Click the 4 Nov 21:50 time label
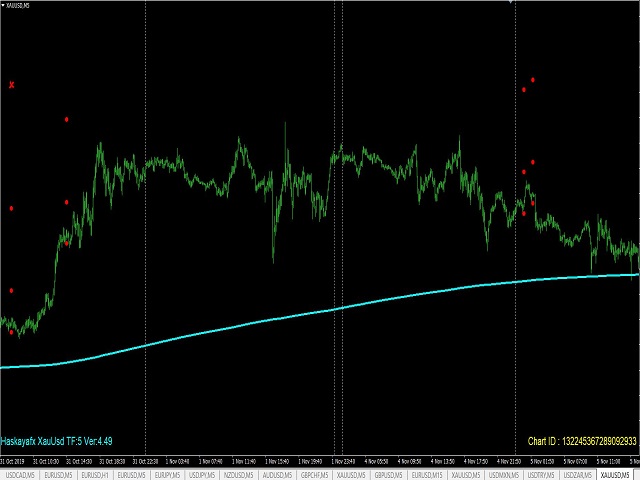 coord(509,462)
